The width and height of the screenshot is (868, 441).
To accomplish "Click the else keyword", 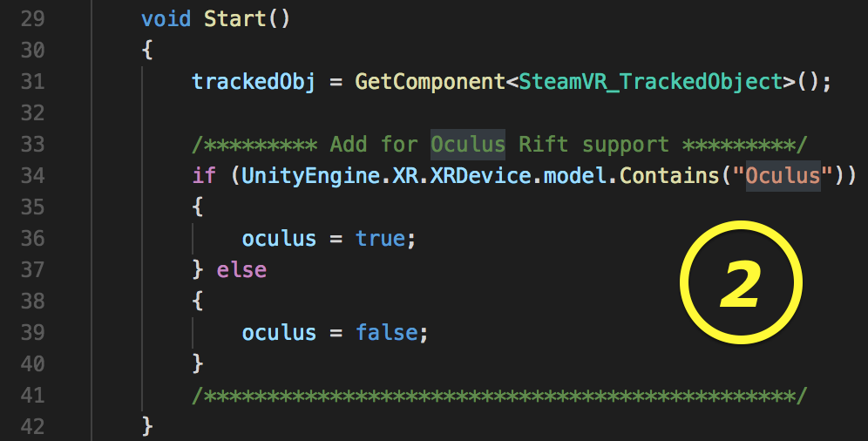I will click(x=242, y=269).
